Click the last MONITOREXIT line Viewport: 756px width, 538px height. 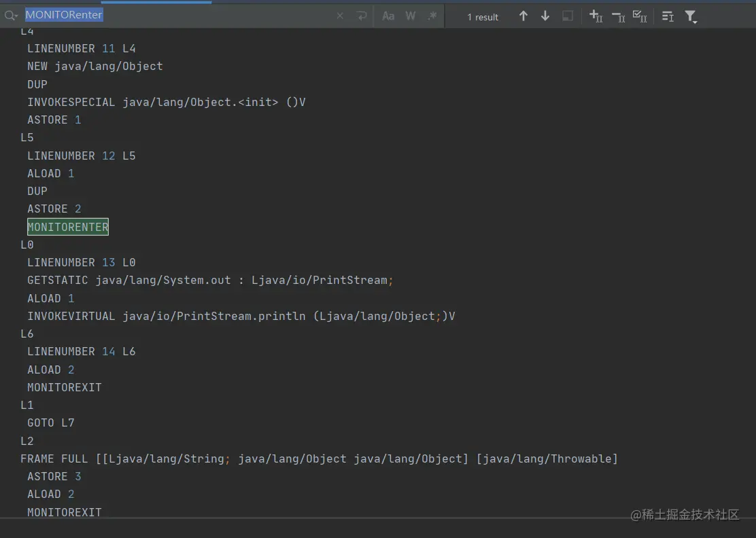pos(65,512)
